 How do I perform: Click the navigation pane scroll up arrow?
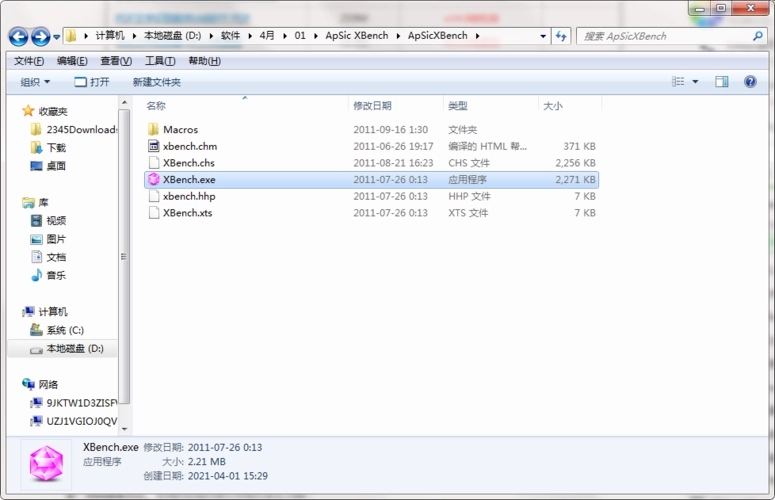point(124,102)
